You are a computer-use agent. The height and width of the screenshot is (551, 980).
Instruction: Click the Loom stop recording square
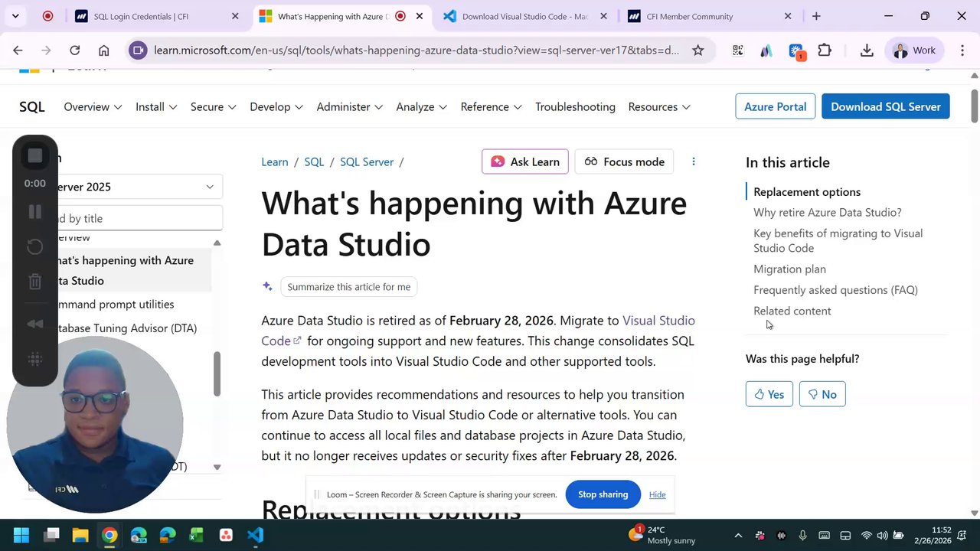pos(35,156)
